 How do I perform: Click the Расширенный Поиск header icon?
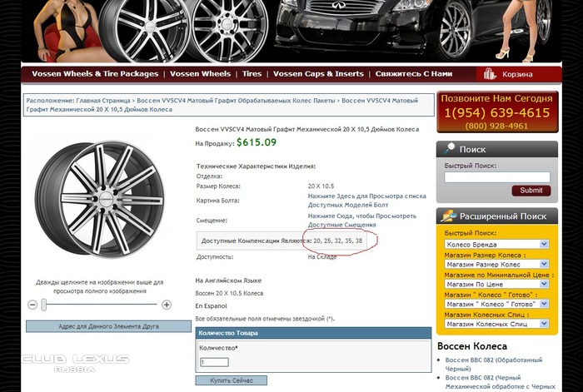[448, 216]
